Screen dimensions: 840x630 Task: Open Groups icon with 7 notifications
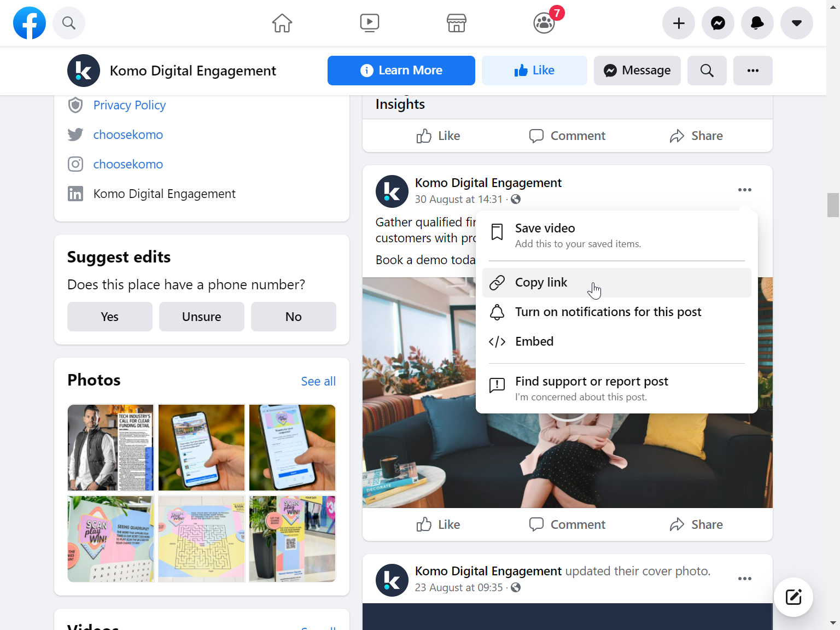coord(544,23)
